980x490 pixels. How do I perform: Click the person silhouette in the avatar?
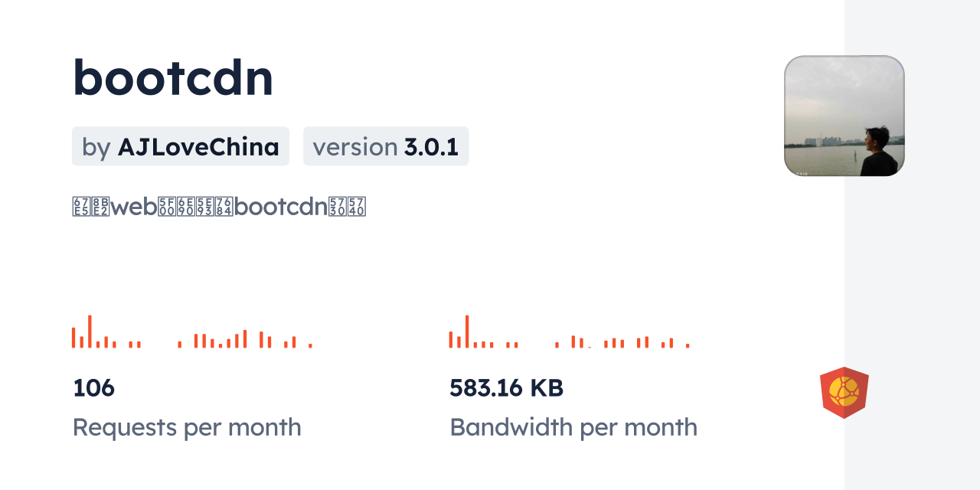pyautogui.click(x=877, y=152)
